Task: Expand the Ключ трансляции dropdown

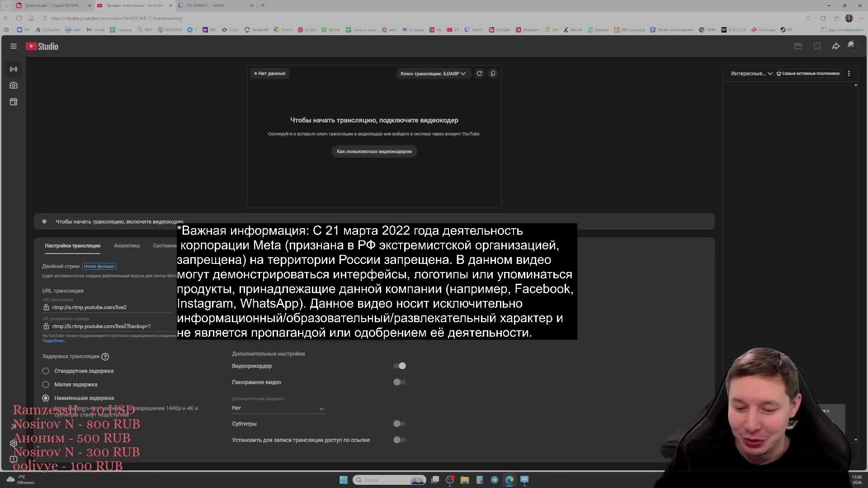Action: coord(433,73)
